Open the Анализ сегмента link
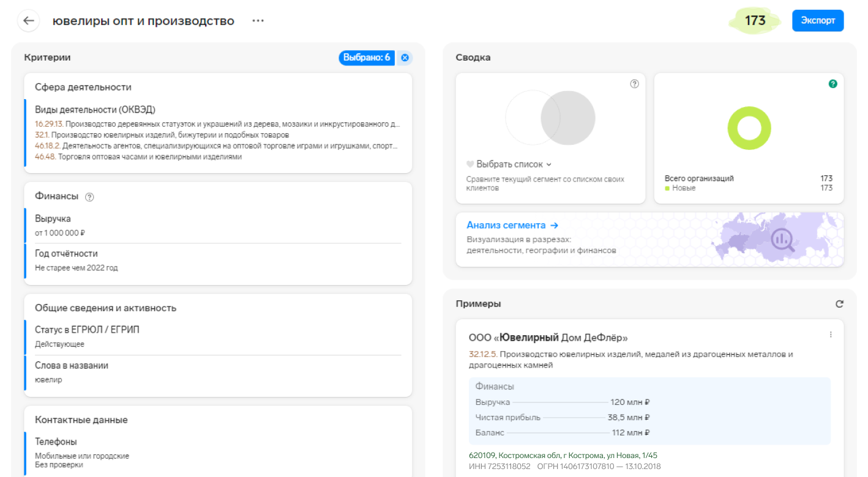Image resolution: width=868 pixels, height=477 pixels. (x=512, y=225)
